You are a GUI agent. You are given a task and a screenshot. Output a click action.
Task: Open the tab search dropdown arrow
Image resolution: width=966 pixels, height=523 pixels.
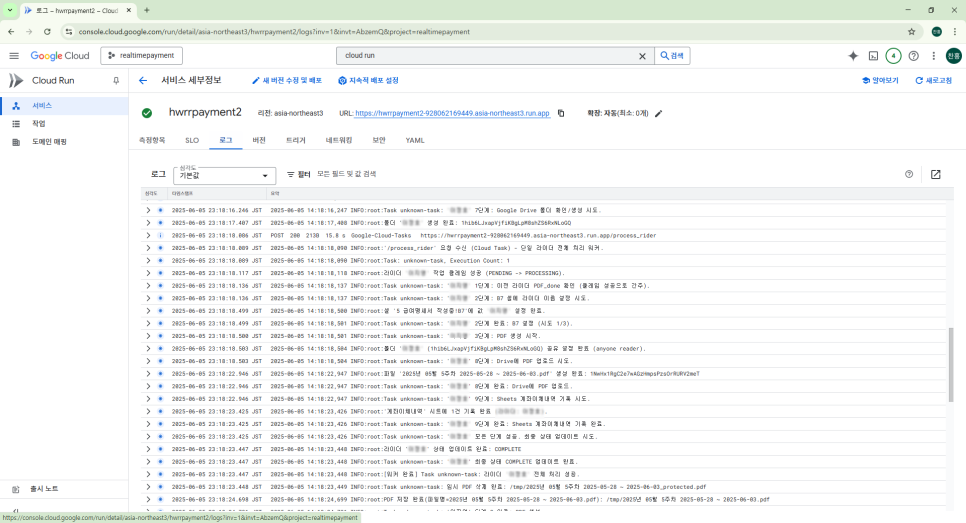(x=10, y=10)
